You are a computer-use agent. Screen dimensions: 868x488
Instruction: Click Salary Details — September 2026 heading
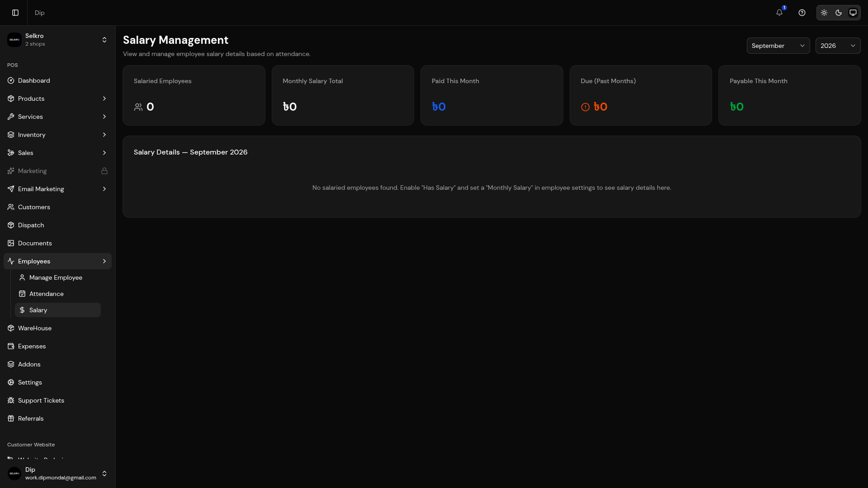coord(191,152)
